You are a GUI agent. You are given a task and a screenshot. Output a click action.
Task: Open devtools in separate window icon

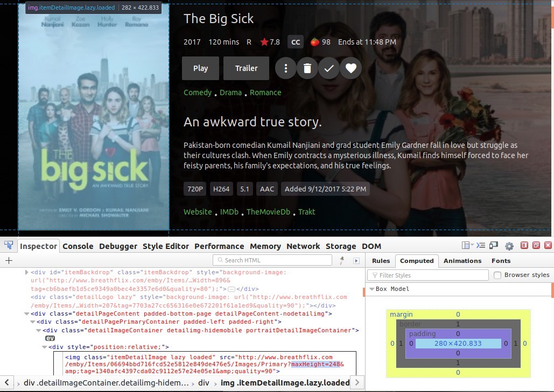[536, 245]
